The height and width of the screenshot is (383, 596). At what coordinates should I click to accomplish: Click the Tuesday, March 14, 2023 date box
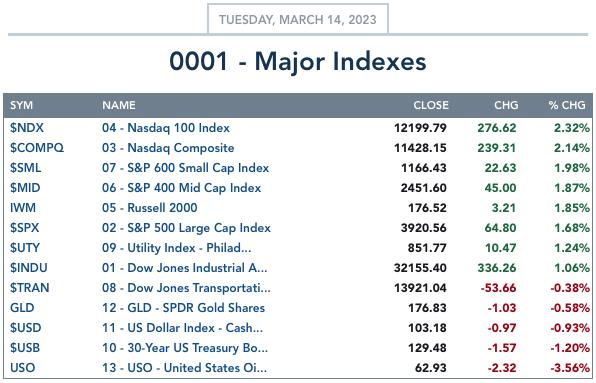click(298, 19)
